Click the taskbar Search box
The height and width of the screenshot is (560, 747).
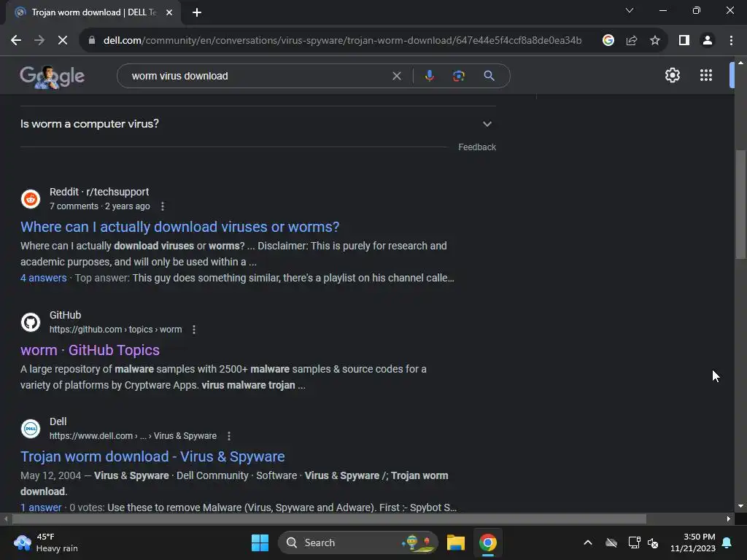357,542
